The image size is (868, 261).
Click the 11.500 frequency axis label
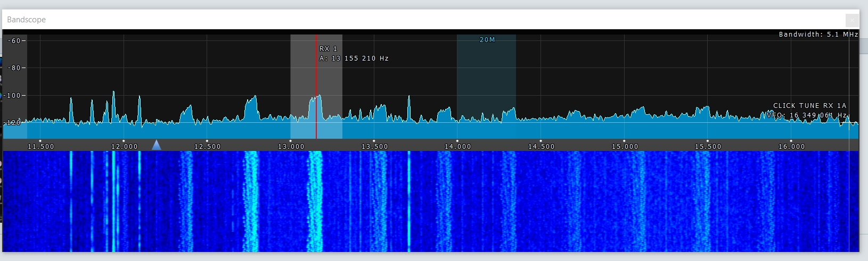point(40,147)
